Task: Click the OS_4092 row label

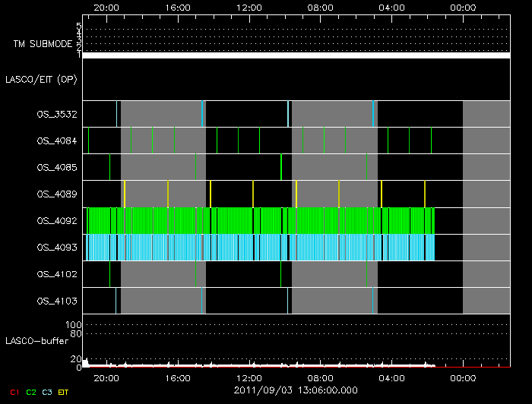Action: coord(56,221)
